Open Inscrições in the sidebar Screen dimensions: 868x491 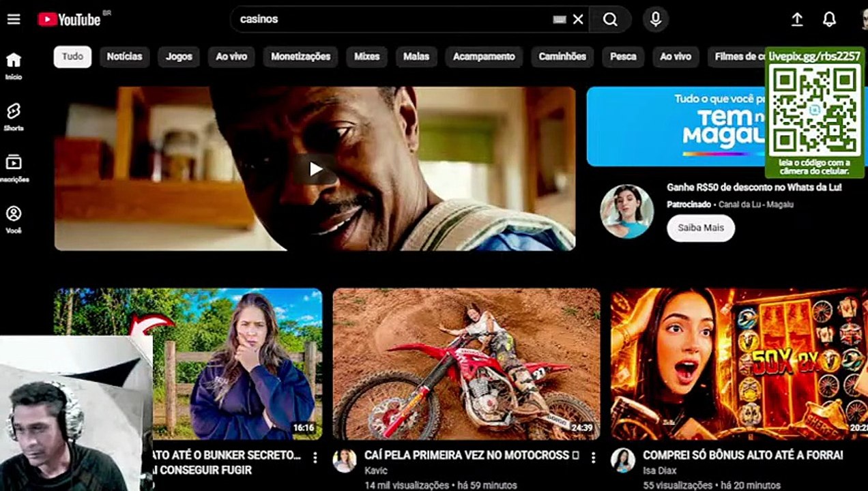[14, 169]
